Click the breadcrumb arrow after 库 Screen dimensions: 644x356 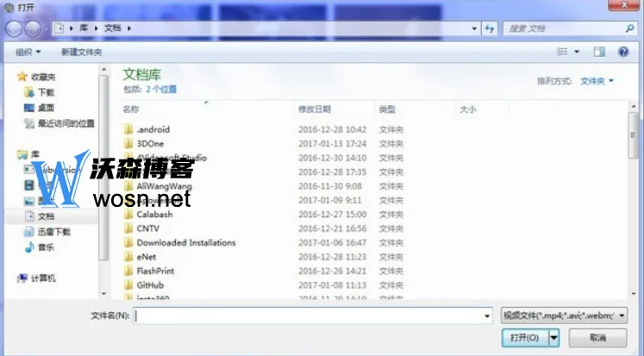pyautogui.click(x=96, y=28)
